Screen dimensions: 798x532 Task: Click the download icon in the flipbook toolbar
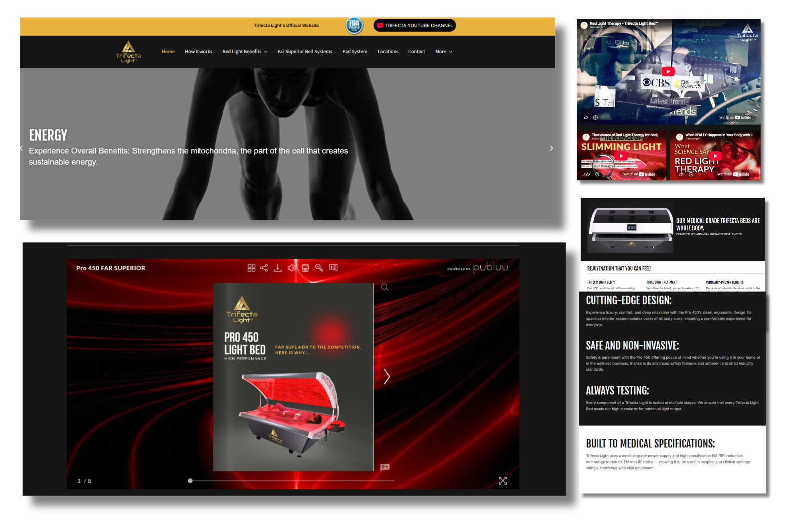(278, 268)
